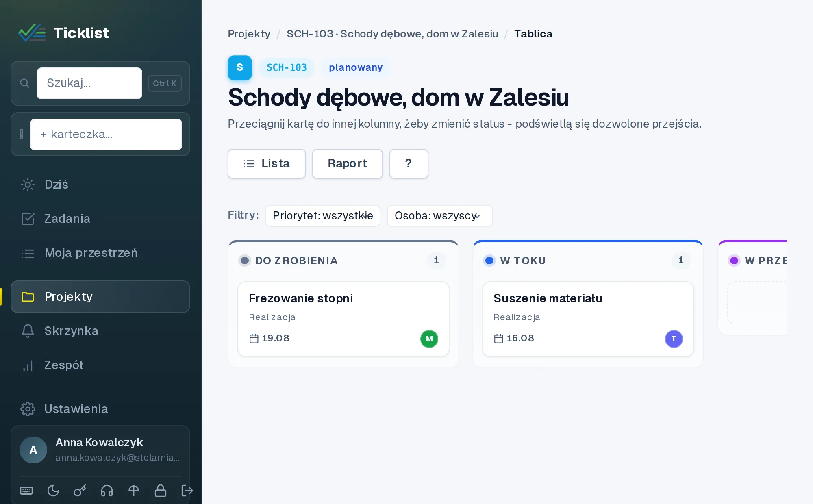This screenshot has width=813, height=504.
Task: Focus the Szukaj search field
Action: [x=89, y=83]
